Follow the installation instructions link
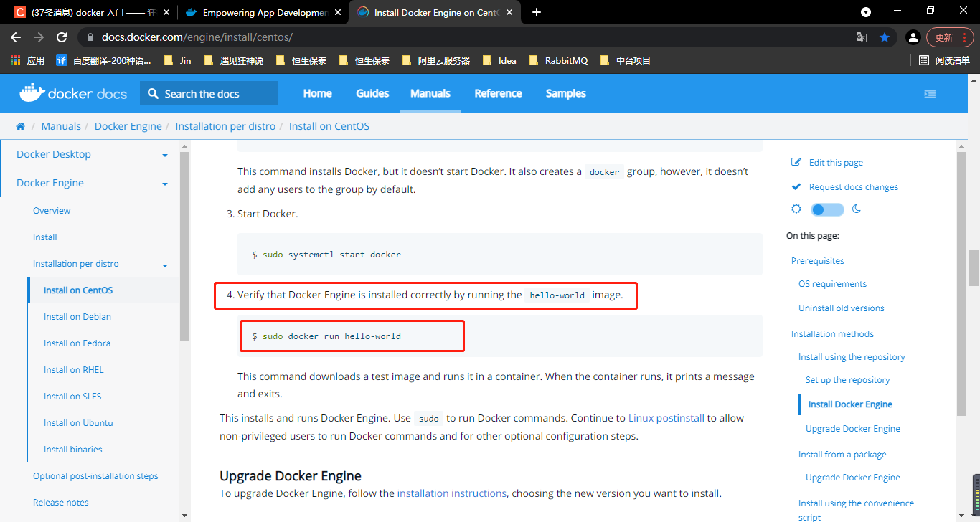Viewport: 980px width, 522px height. click(x=451, y=493)
